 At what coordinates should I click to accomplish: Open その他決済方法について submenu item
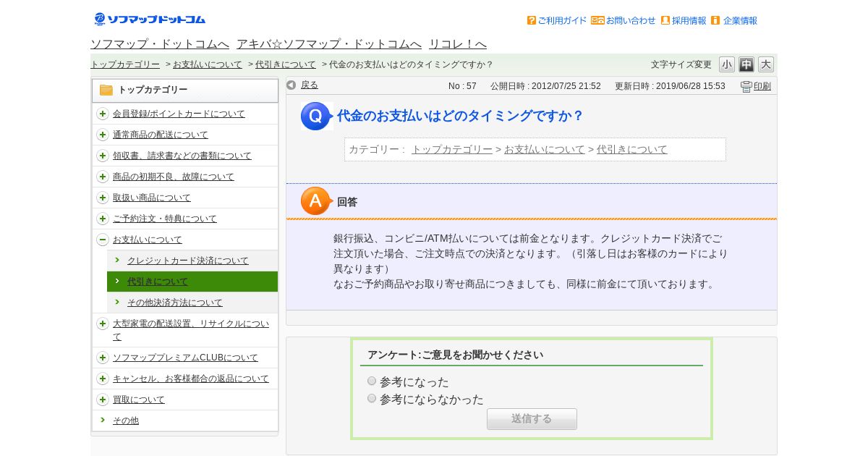coord(175,303)
